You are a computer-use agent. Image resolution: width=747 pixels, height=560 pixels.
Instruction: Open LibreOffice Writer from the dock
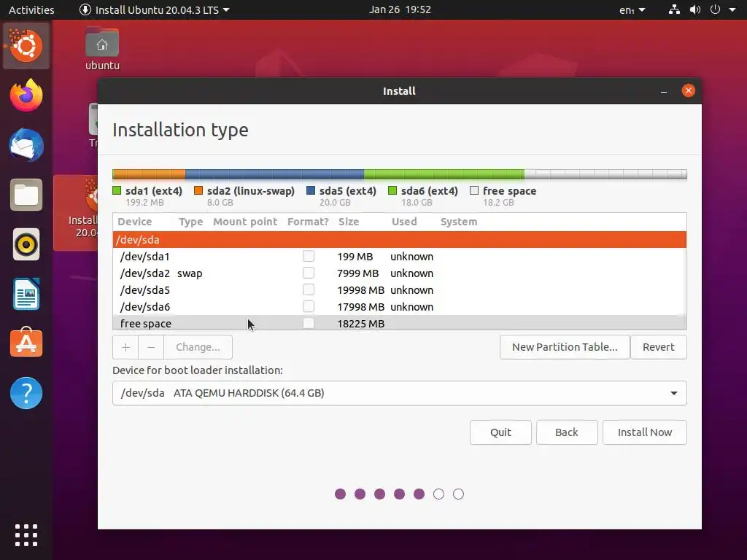click(x=26, y=295)
